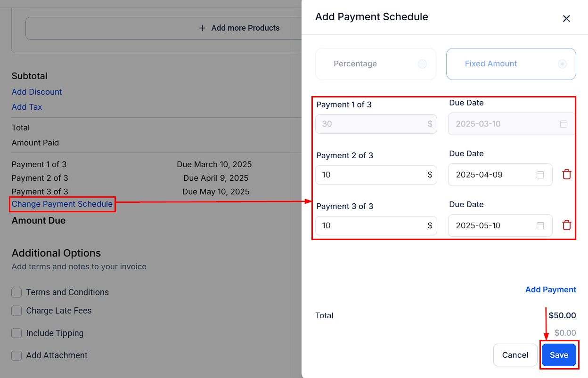The height and width of the screenshot is (378, 588).
Task: Cancel the payment schedule changes
Action: point(515,355)
